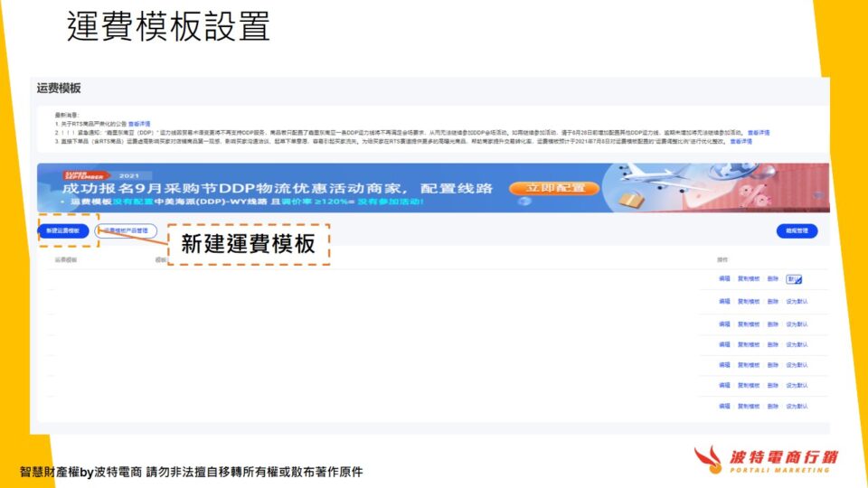The image size is (868, 488).
Task: Open 查看详情 link of the second notice
Action: [758, 132]
